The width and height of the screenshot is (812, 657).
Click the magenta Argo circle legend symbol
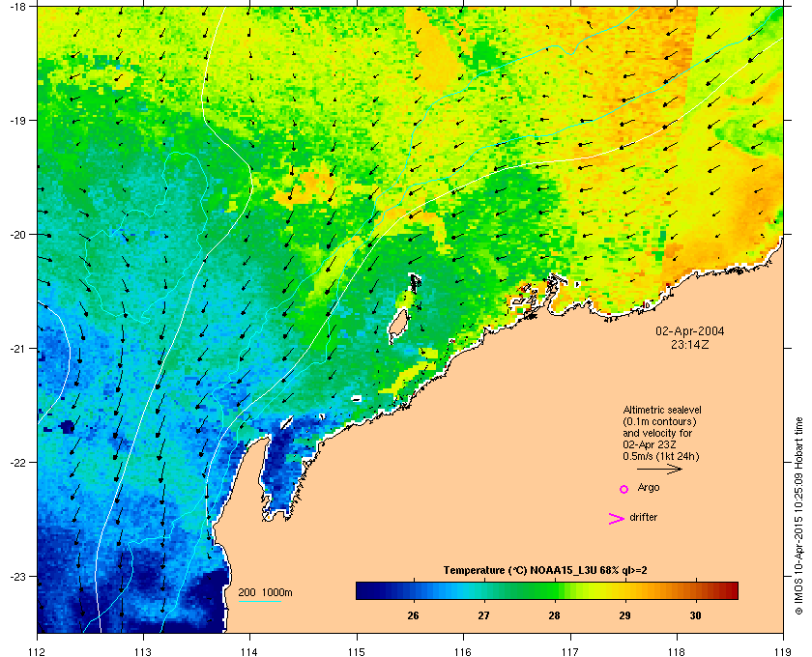[624, 489]
